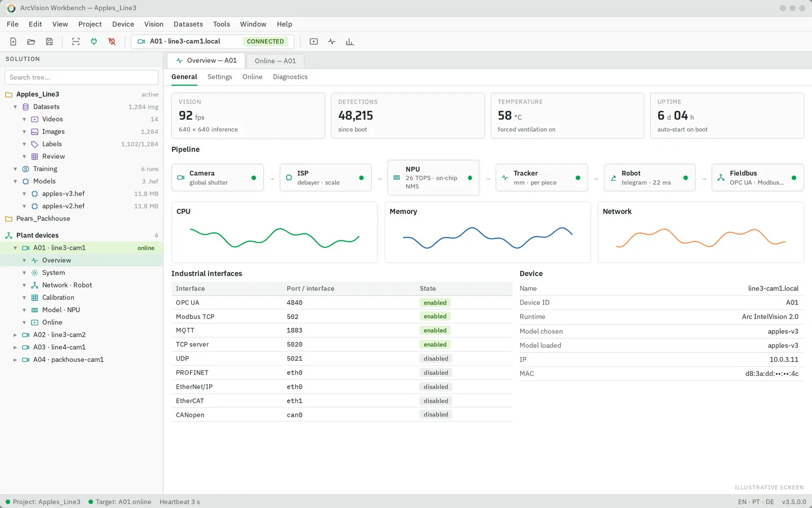Expand the A04 · packhouse-cam1 device node

point(15,360)
